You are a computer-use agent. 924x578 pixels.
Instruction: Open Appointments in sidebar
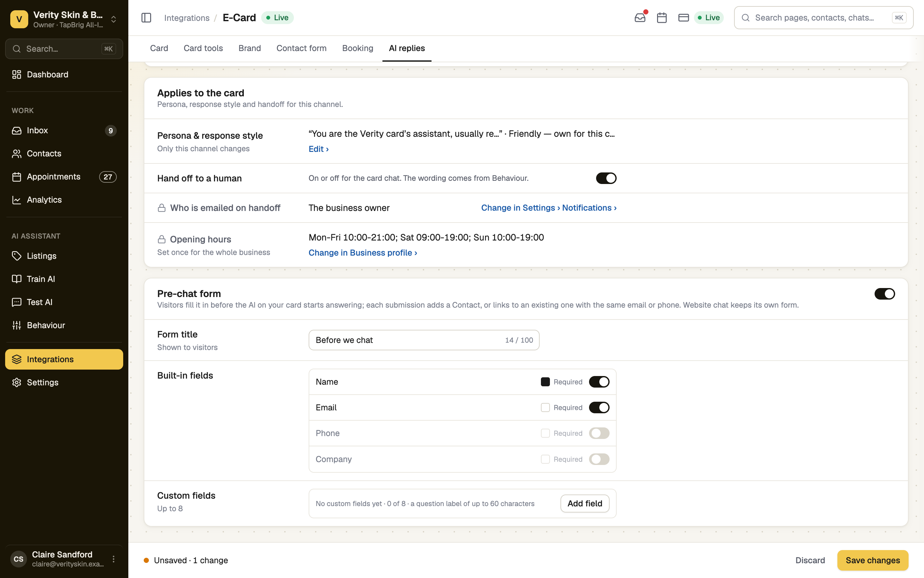coord(64,177)
